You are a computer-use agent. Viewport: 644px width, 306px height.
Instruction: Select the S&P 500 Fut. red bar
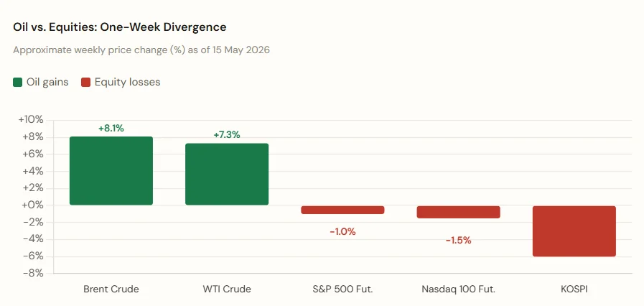pos(342,210)
